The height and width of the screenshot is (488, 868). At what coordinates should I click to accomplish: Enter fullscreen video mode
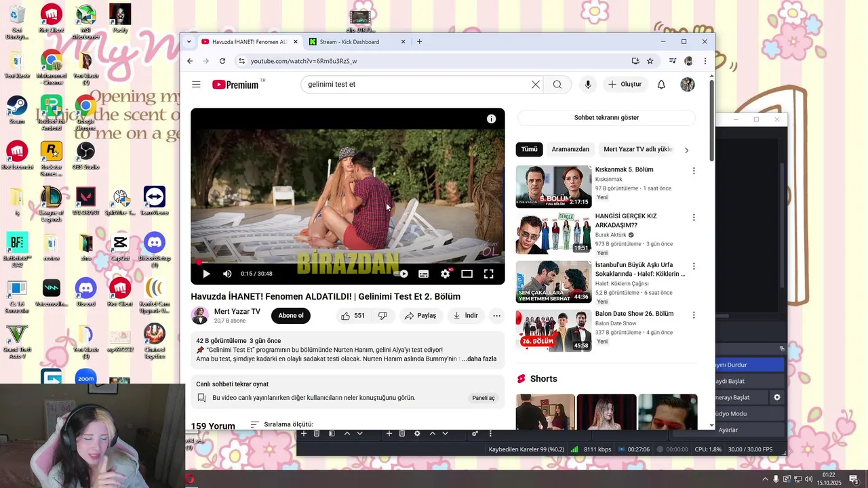[488, 274]
